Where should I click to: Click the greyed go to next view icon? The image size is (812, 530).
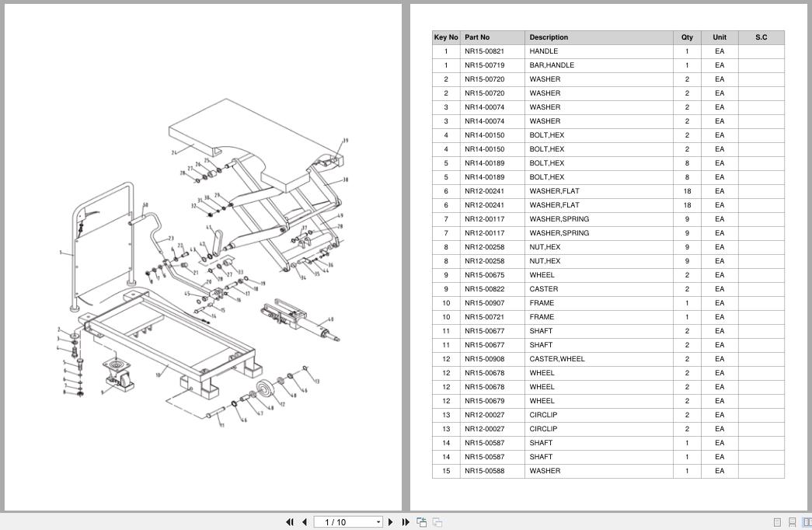437,522
